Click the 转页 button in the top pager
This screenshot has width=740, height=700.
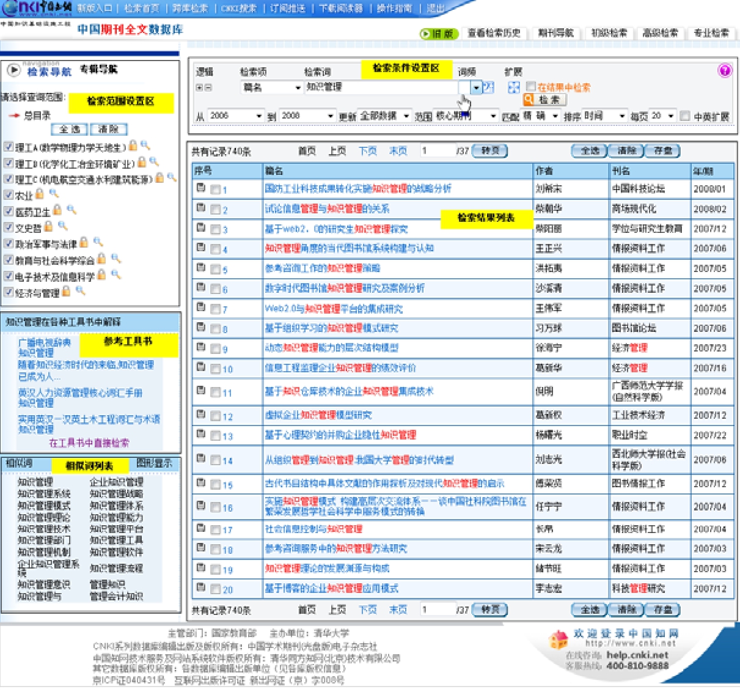click(x=490, y=150)
